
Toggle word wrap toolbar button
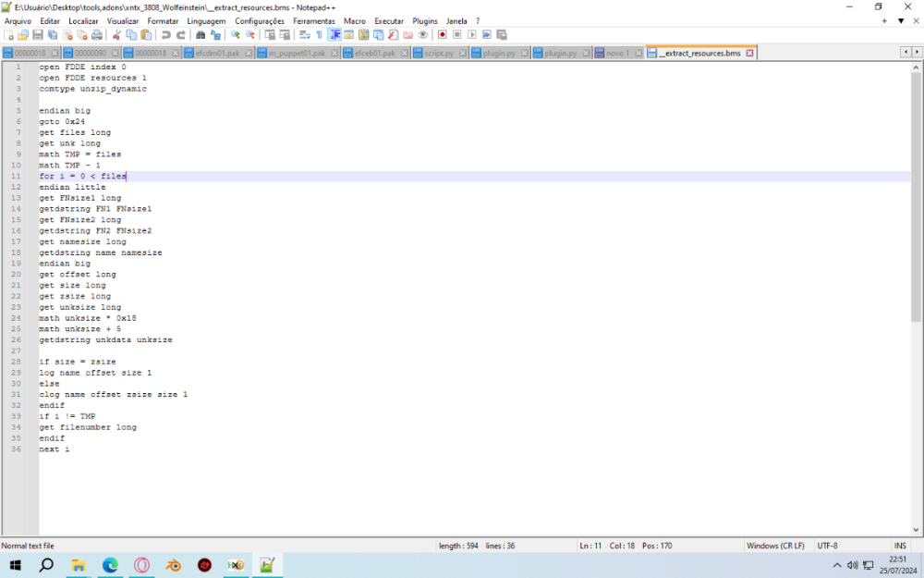[x=304, y=35]
